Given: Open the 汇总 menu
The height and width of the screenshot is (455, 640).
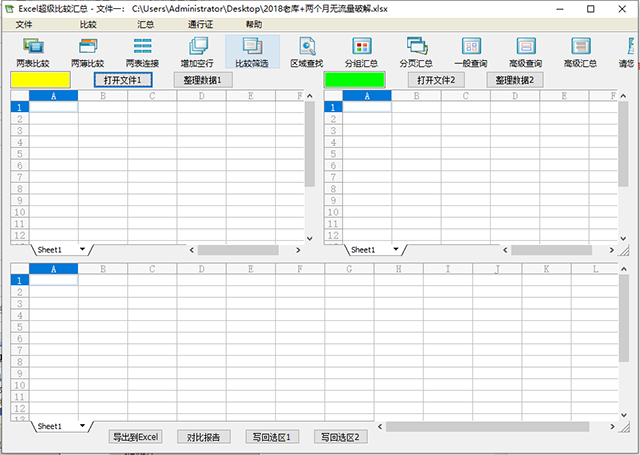Looking at the screenshot, I should (x=146, y=24).
